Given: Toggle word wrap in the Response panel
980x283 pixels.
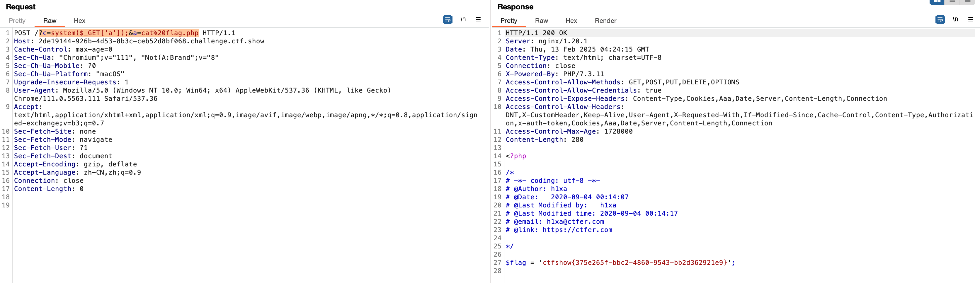Looking at the screenshot, I should 940,19.
